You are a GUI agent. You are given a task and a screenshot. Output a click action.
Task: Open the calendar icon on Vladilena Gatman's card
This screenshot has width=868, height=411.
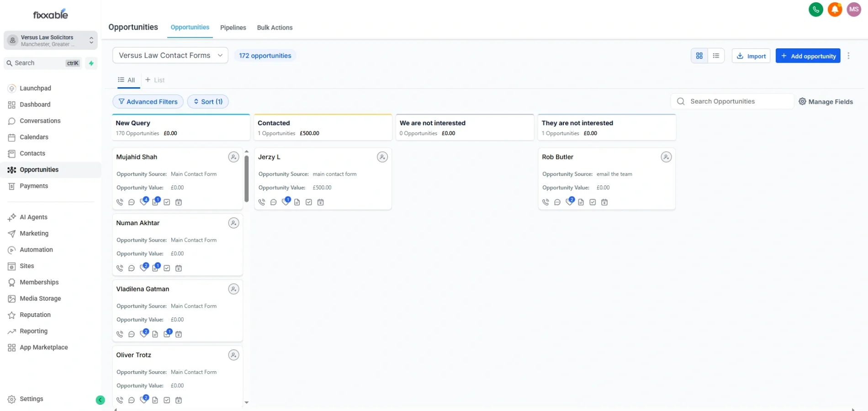coord(179,334)
